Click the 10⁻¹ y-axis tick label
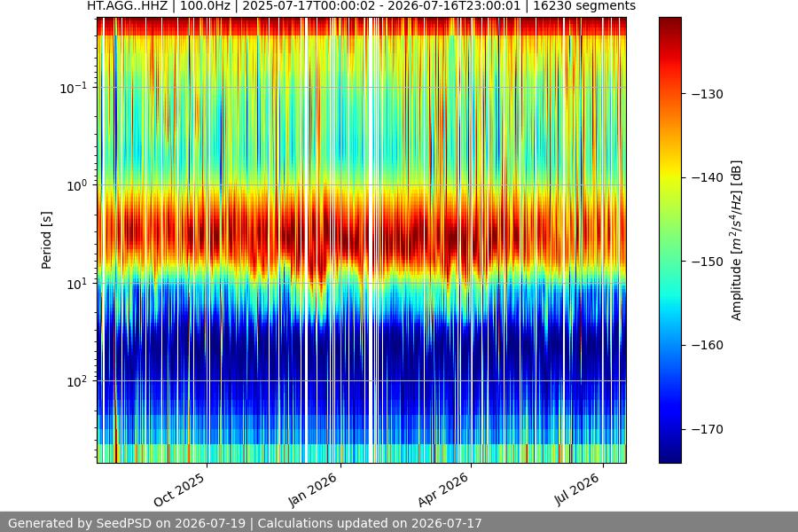 point(74,88)
